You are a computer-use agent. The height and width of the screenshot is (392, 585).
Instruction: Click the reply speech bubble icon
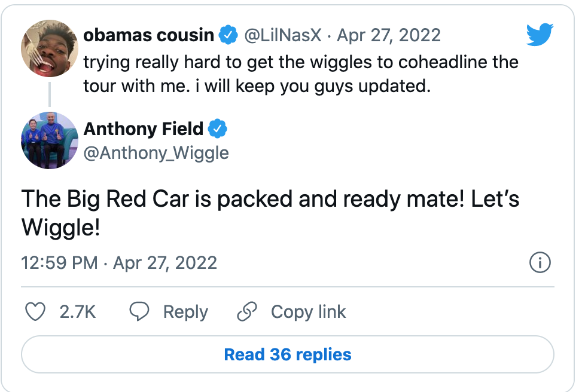pos(139,311)
